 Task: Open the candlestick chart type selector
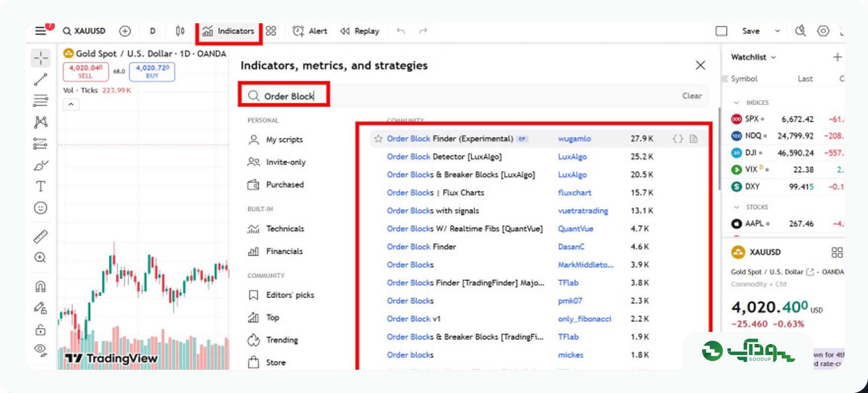pyautogui.click(x=180, y=31)
